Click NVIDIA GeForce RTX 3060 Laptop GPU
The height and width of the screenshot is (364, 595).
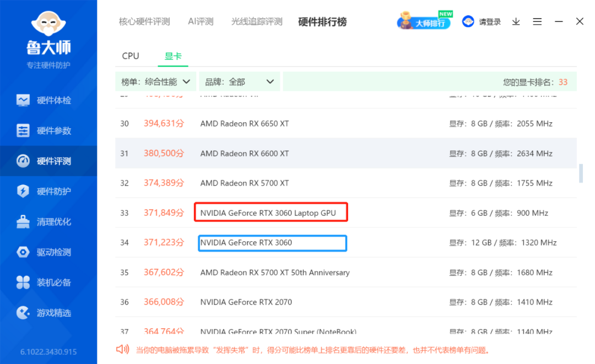[268, 213]
